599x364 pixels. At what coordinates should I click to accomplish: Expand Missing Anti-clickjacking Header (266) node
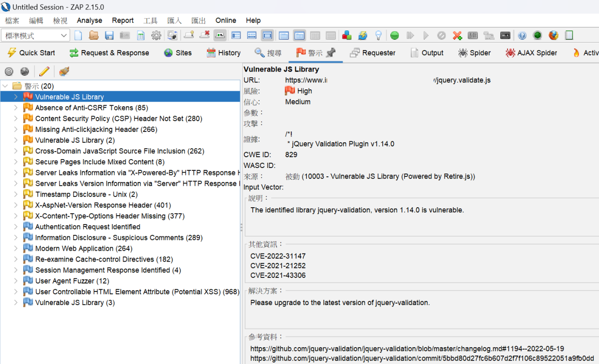point(15,129)
